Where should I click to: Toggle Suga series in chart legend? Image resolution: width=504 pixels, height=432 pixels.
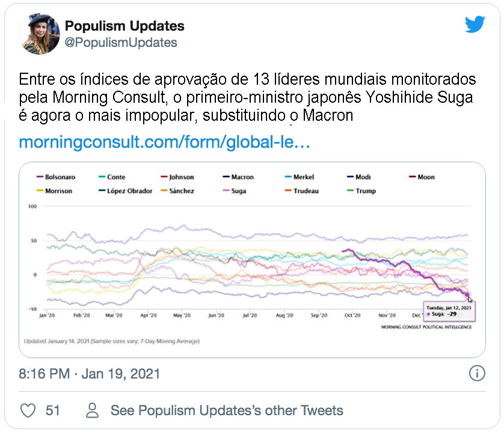coord(235,191)
